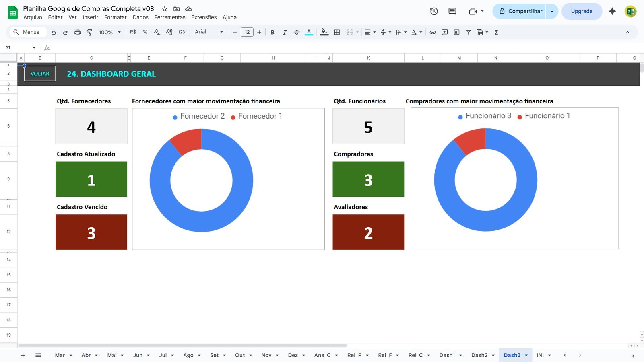The width and height of the screenshot is (644, 362).
Task: Switch to the Dash1 sheet tab
Action: tap(447, 355)
